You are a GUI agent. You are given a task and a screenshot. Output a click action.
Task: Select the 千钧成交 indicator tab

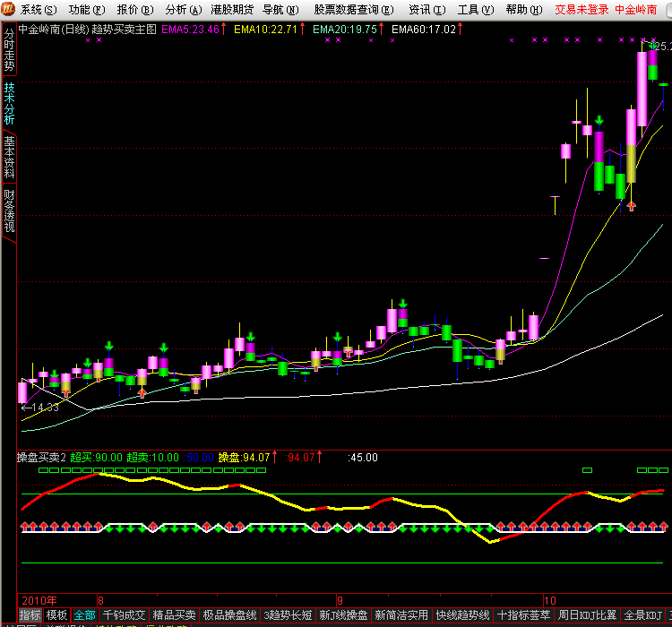tap(124, 615)
